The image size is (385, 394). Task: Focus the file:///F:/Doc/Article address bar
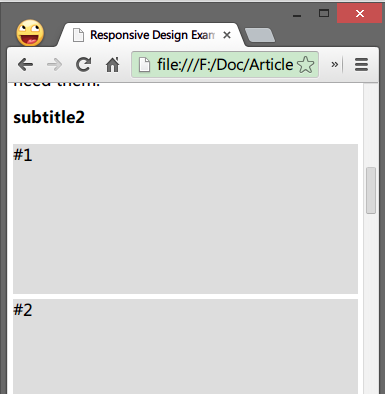pyautogui.click(x=225, y=65)
